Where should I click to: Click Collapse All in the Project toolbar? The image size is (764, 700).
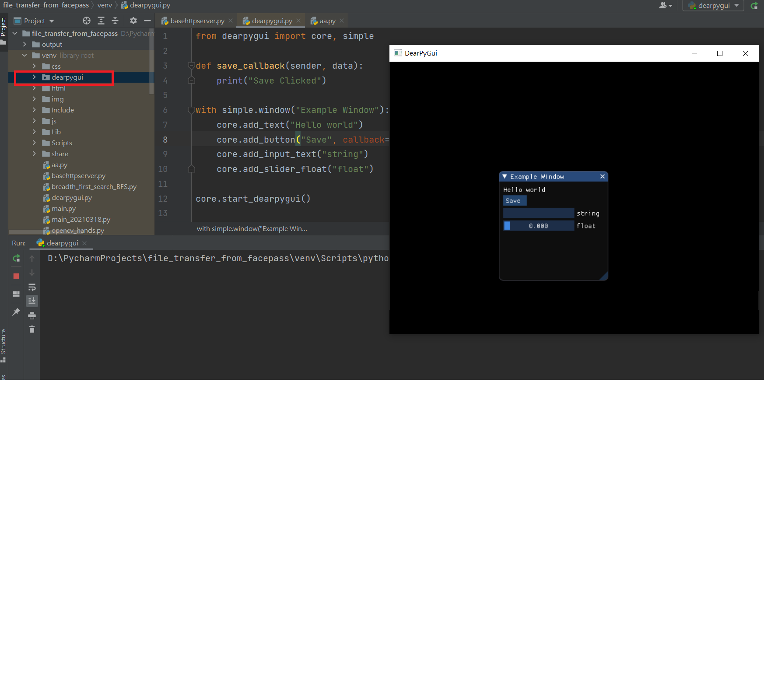tap(115, 21)
